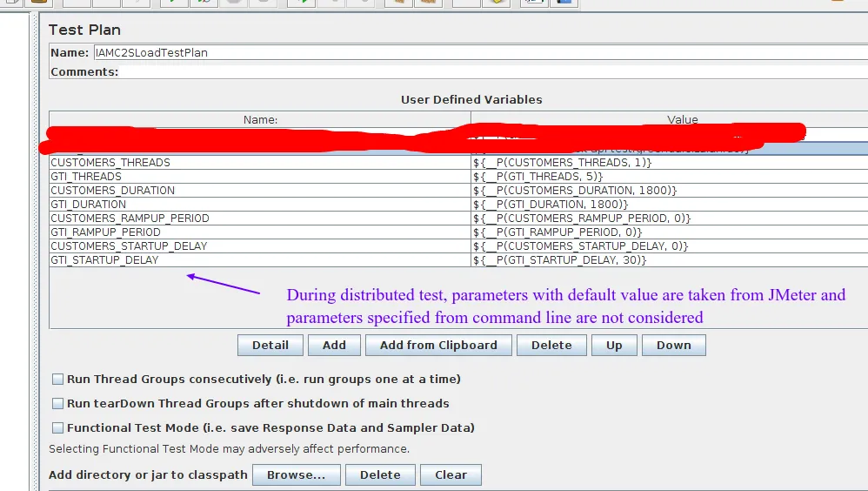Open the Detail button for variables
Screen dimensions: 868x491
point(270,346)
